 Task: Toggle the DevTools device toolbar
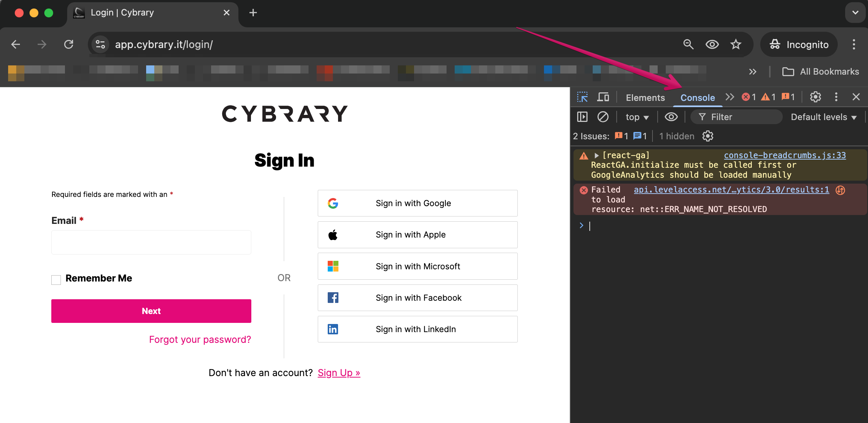pyautogui.click(x=603, y=97)
